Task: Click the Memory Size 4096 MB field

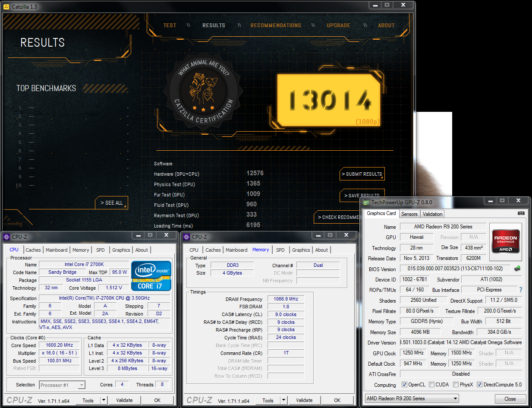Action: click(420, 332)
